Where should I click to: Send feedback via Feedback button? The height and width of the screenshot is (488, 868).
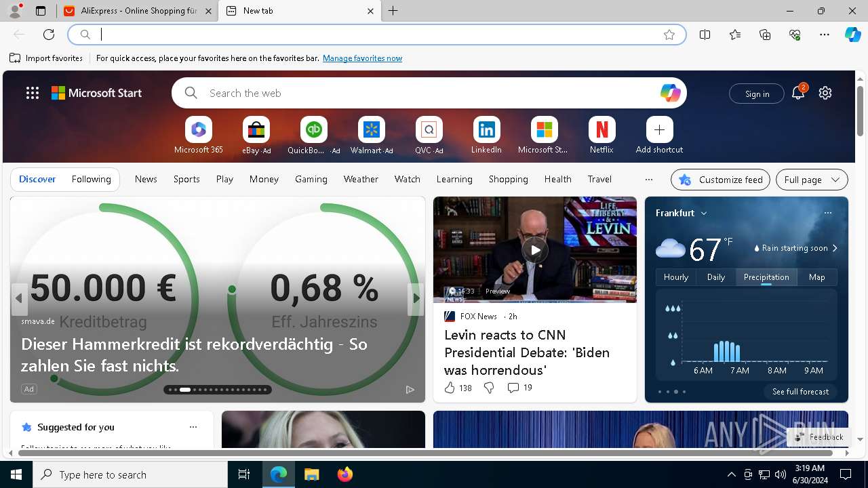[x=818, y=437]
